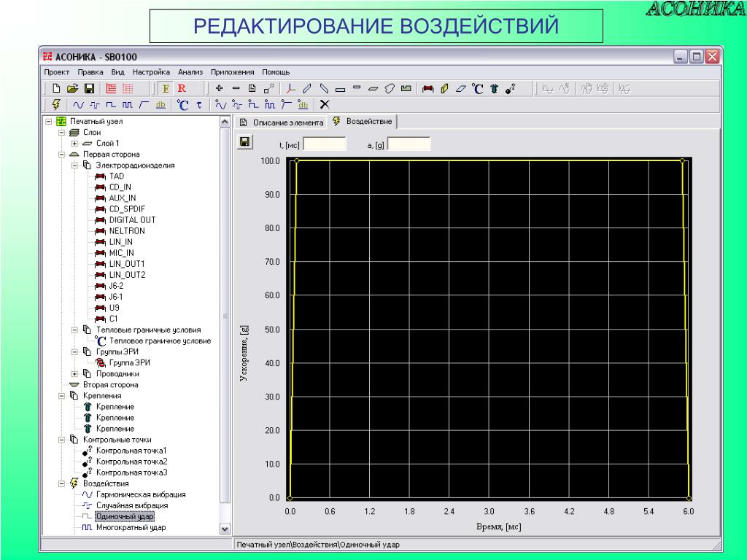747x560 pixels.
Task: Collapse the Электрорадиоизделия tree node
Action: (74, 166)
